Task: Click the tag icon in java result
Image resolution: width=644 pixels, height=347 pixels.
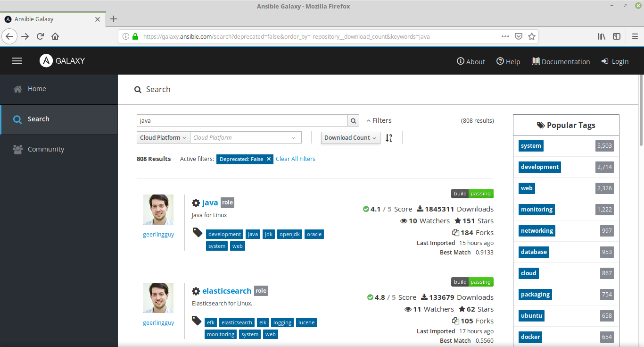Action: [198, 232]
